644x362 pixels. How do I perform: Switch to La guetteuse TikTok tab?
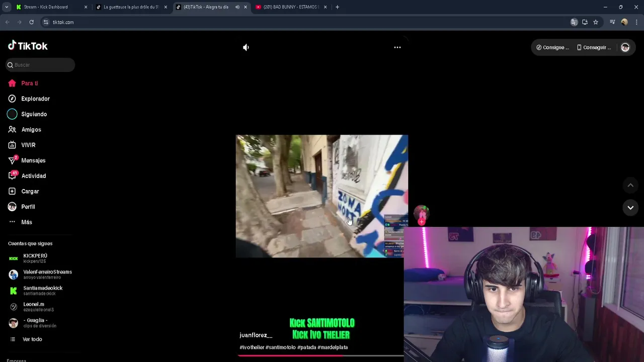(131, 7)
